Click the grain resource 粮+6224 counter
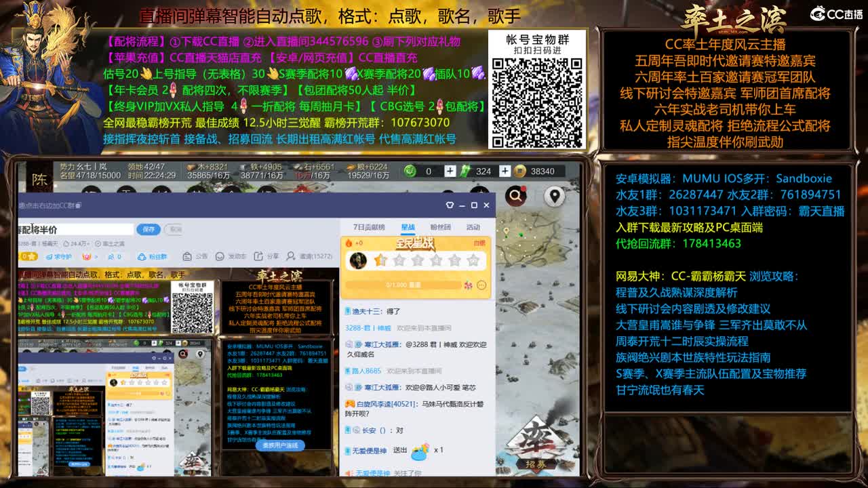Screen dimensions: 868x488 click(x=368, y=167)
